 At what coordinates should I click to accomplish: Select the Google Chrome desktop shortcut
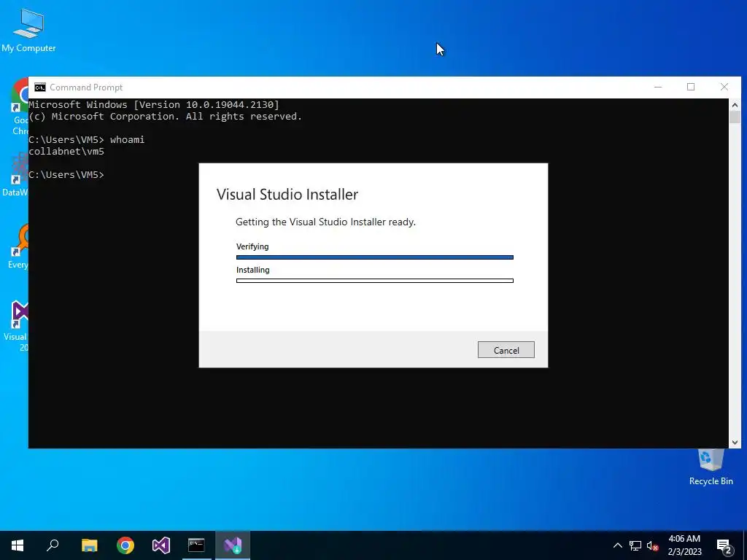pos(20,107)
